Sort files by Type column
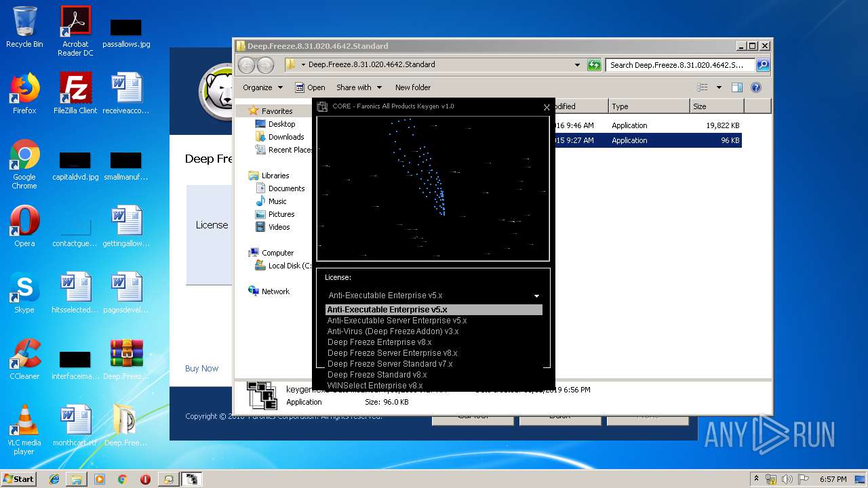The width and height of the screenshot is (868, 488). pos(648,106)
